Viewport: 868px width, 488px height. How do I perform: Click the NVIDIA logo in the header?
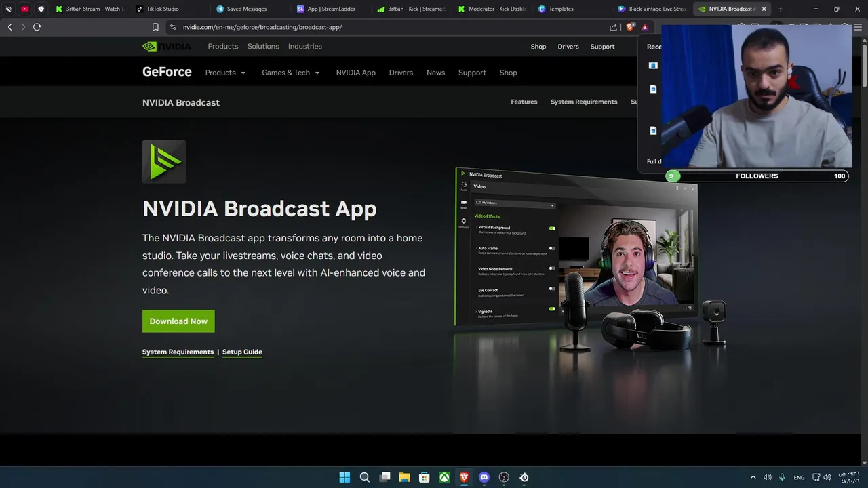[167, 47]
